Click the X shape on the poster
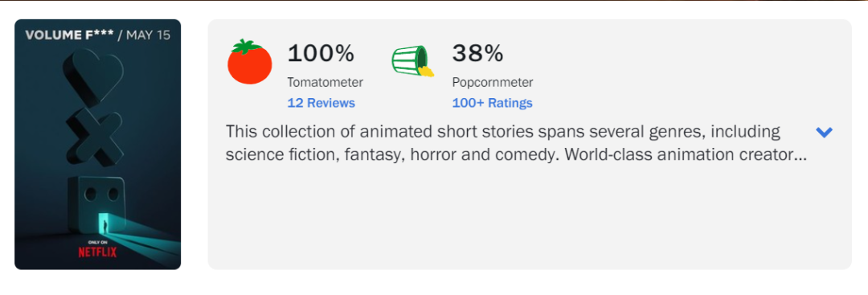This screenshot has width=868, height=295. tap(95, 137)
